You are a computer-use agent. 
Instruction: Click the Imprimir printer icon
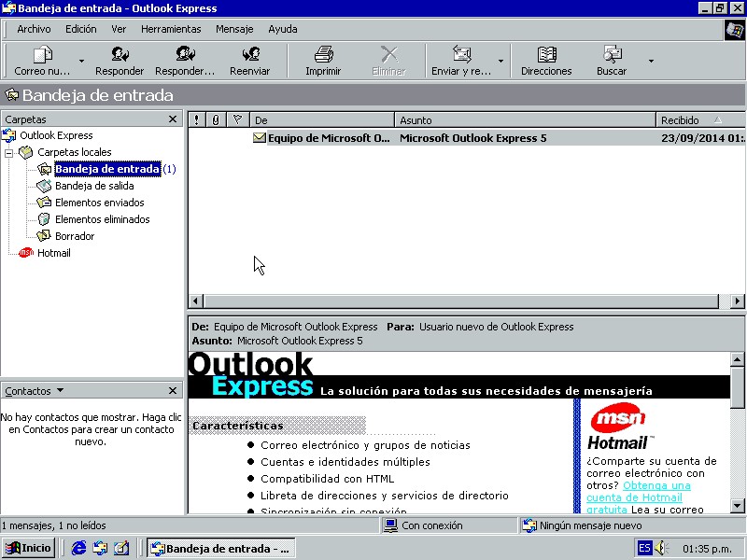pyautogui.click(x=323, y=54)
